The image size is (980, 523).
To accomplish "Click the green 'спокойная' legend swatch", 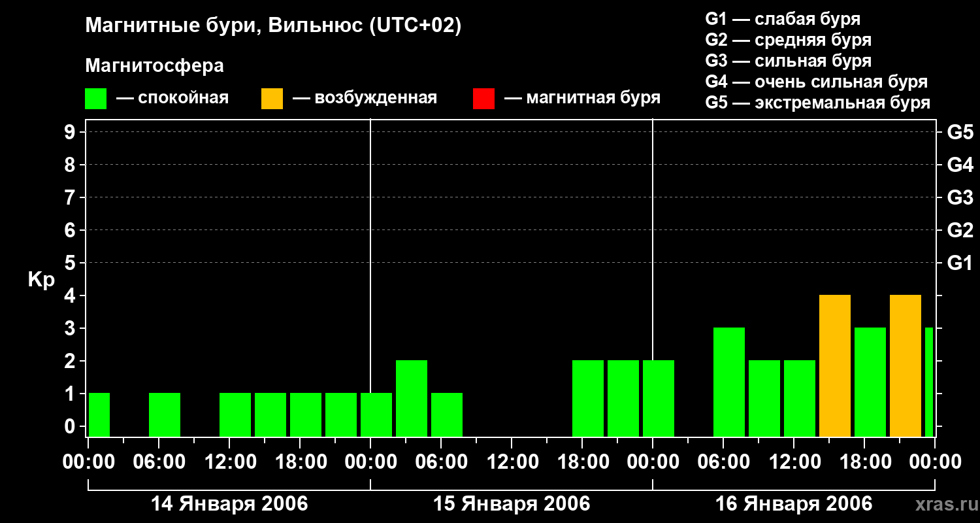I will click(x=96, y=99).
